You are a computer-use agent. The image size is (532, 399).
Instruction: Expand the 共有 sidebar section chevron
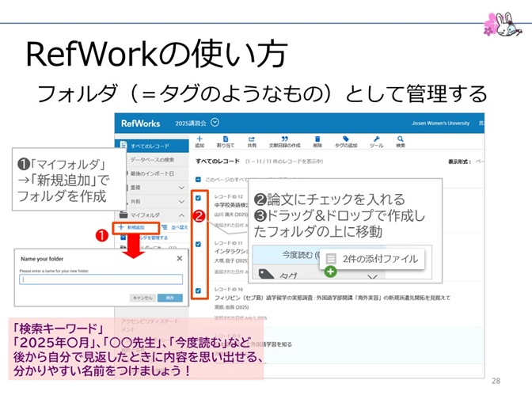click(181, 202)
